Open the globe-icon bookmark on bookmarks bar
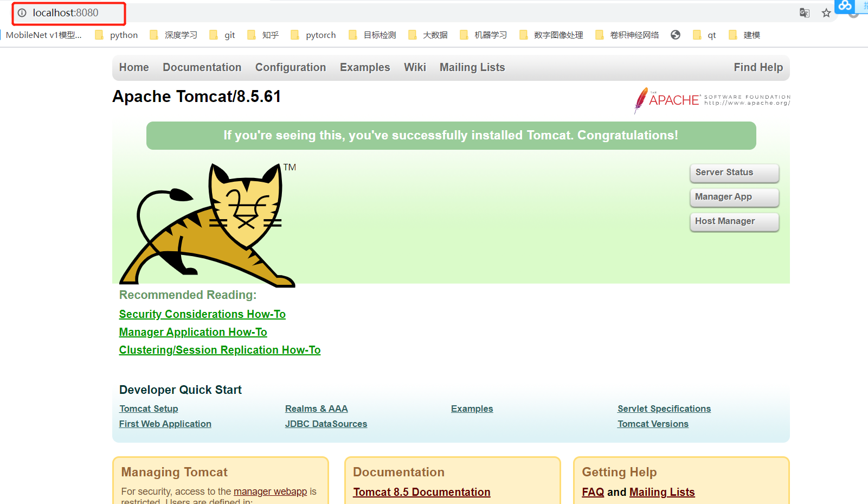Screen dimensions: 868x504 [x=676, y=35]
